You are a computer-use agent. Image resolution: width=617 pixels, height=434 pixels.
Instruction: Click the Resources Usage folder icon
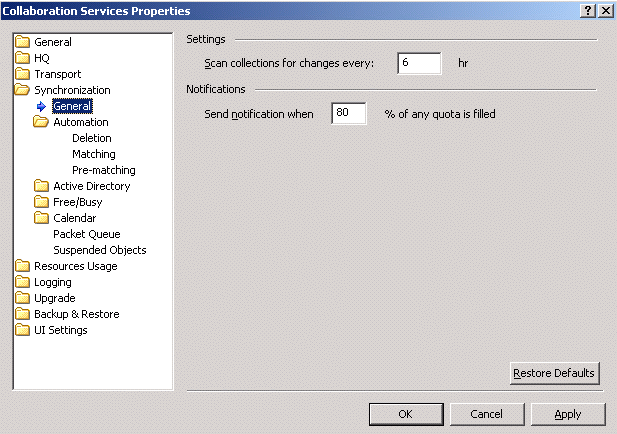click(23, 266)
